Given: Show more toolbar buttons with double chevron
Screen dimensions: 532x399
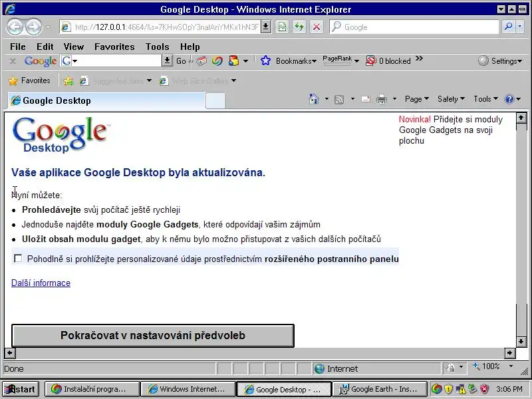Looking at the screenshot, I should click(420, 59).
